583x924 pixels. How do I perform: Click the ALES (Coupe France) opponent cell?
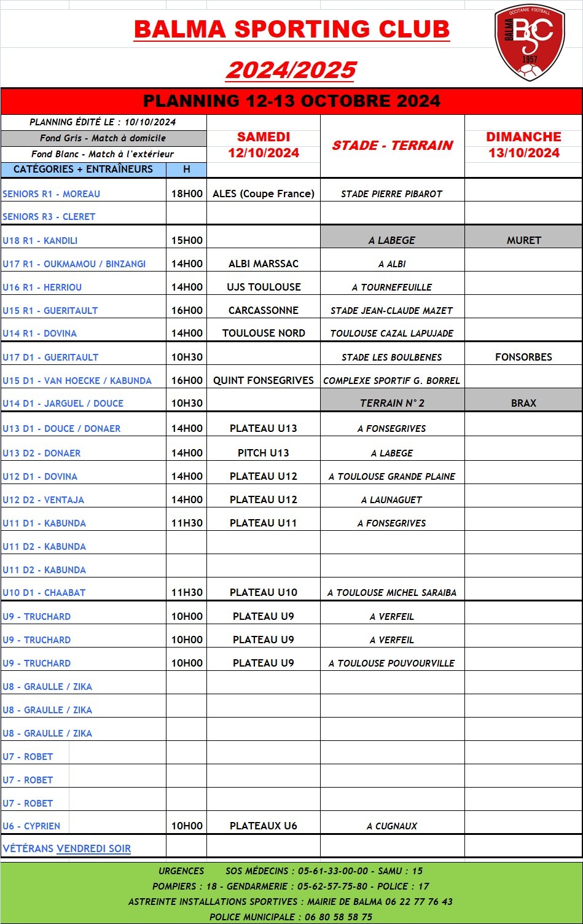[x=264, y=194]
